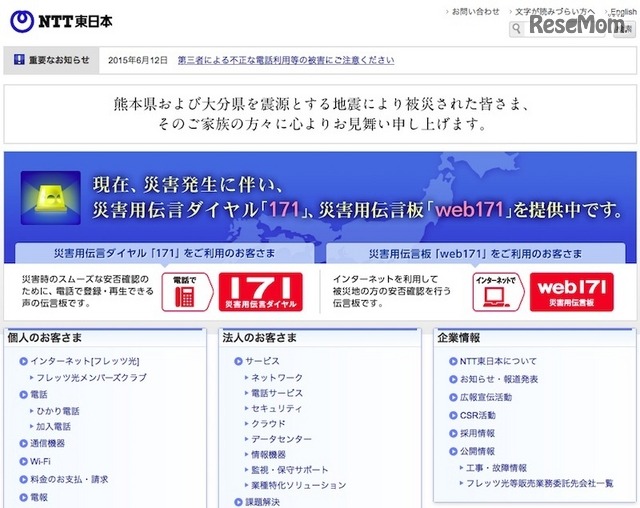Image resolution: width=640 pixels, height=508 pixels.
Task: Click the search magnifier icon
Action: [516, 29]
